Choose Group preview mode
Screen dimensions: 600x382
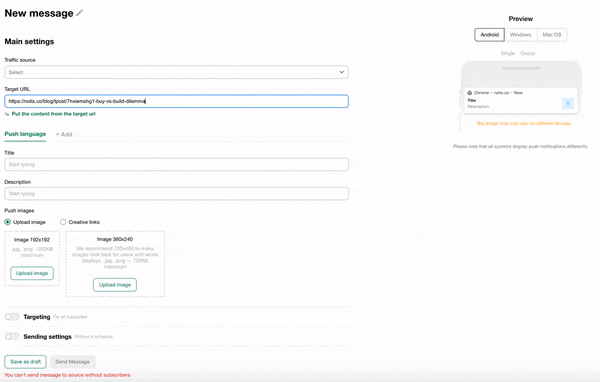[528, 53]
